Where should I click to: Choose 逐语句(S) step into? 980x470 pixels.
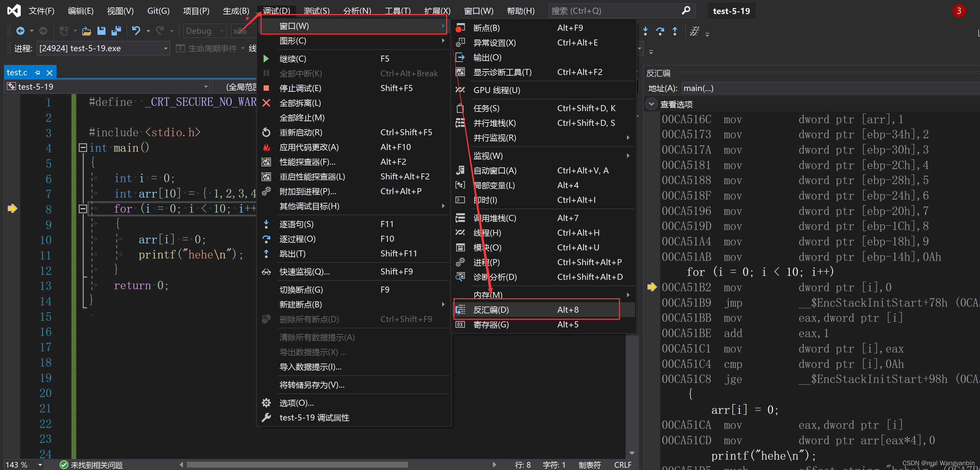pos(354,224)
